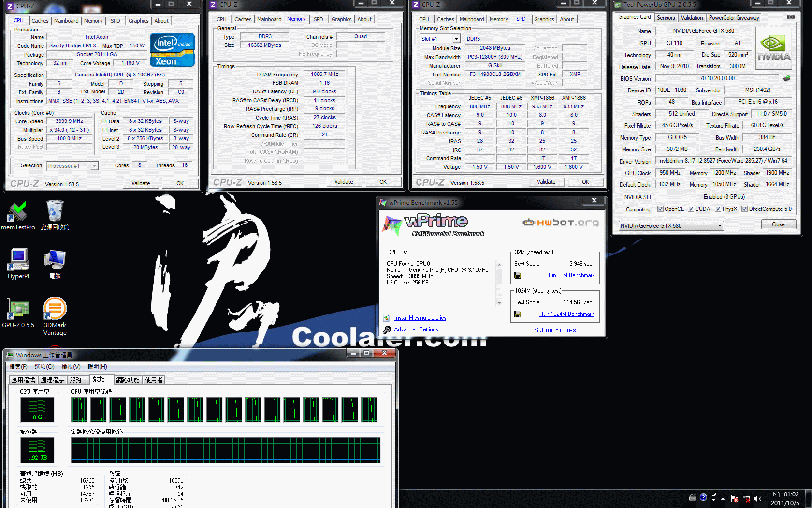This screenshot has width=812, height=508.
Task: Open the 檔案(F) menu in Task Manager
Action: click(x=18, y=367)
